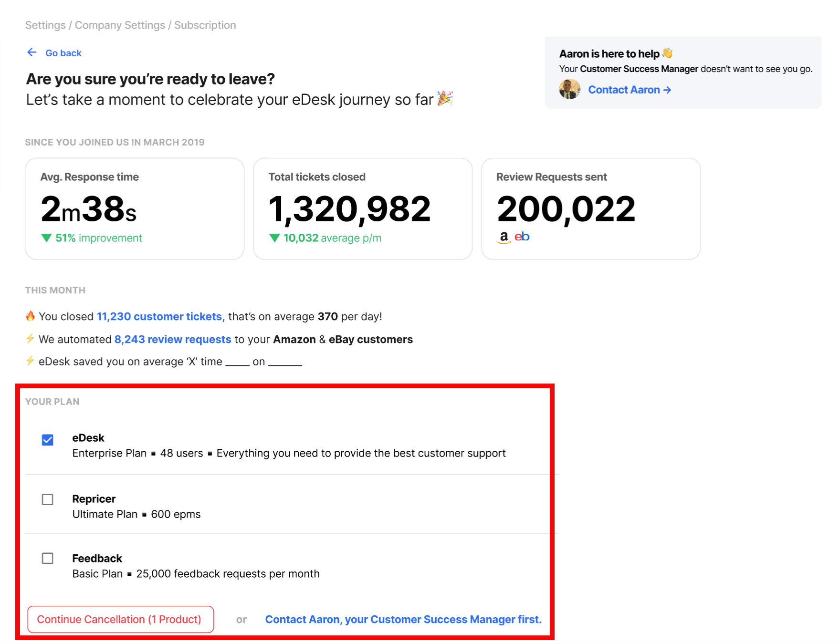Click the 'Feedback' plan title
Viewport: 840px width, 644px height.
pyautogui.click(x=97, y=558)
